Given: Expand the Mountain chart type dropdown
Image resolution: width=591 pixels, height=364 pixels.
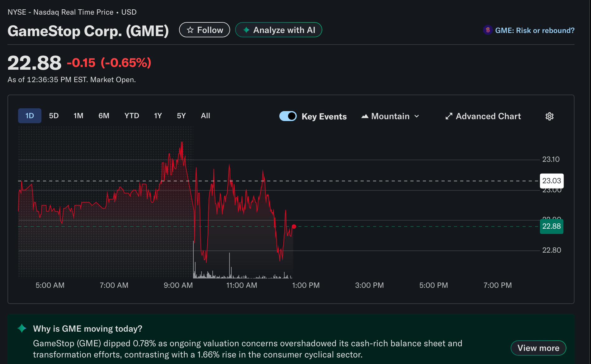Looking at the screenshot, I should coord(390,116).
